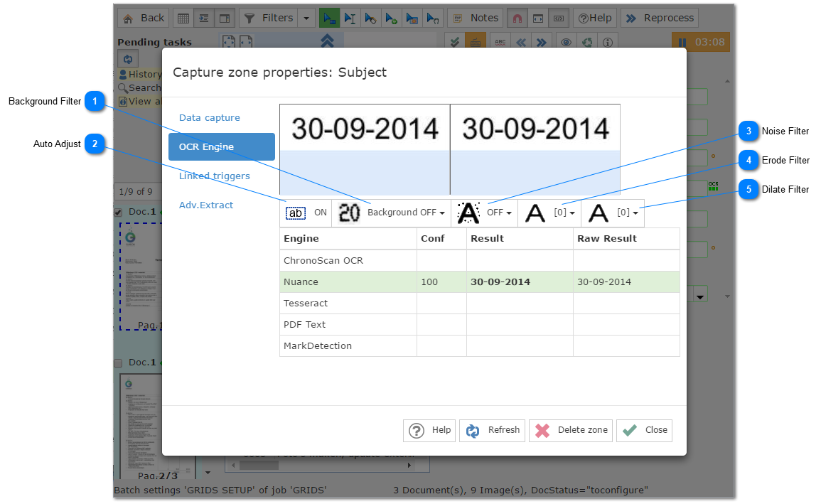Open History in the Pending tasks panel
The width and height of the screenshot is (821, 504).
[140, 75]
